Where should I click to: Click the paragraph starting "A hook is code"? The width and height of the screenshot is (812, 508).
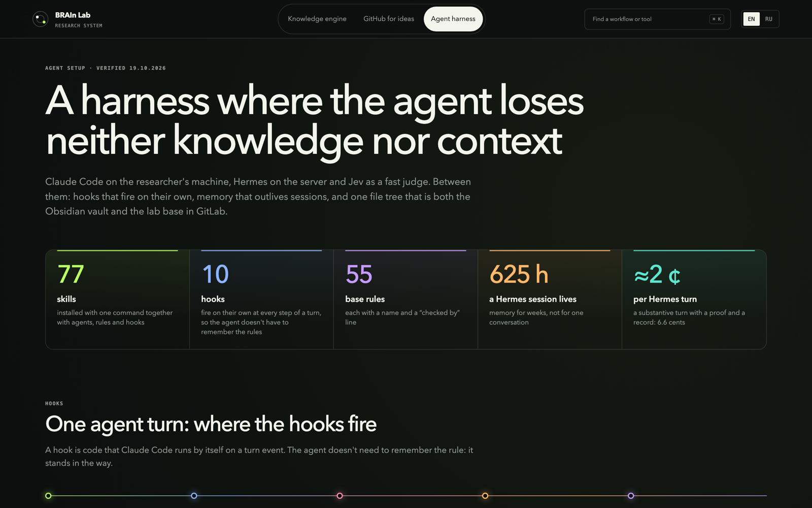259,456
